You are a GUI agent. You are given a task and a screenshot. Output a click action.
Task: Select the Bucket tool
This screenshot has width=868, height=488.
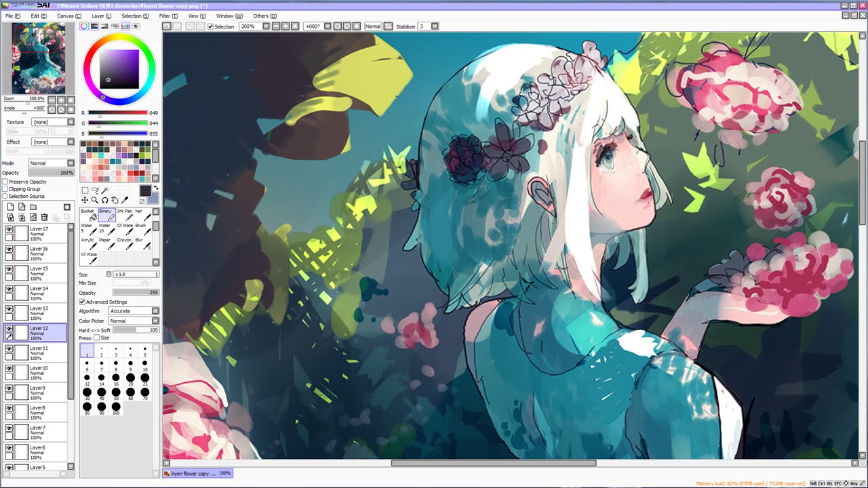click(88, 215)
